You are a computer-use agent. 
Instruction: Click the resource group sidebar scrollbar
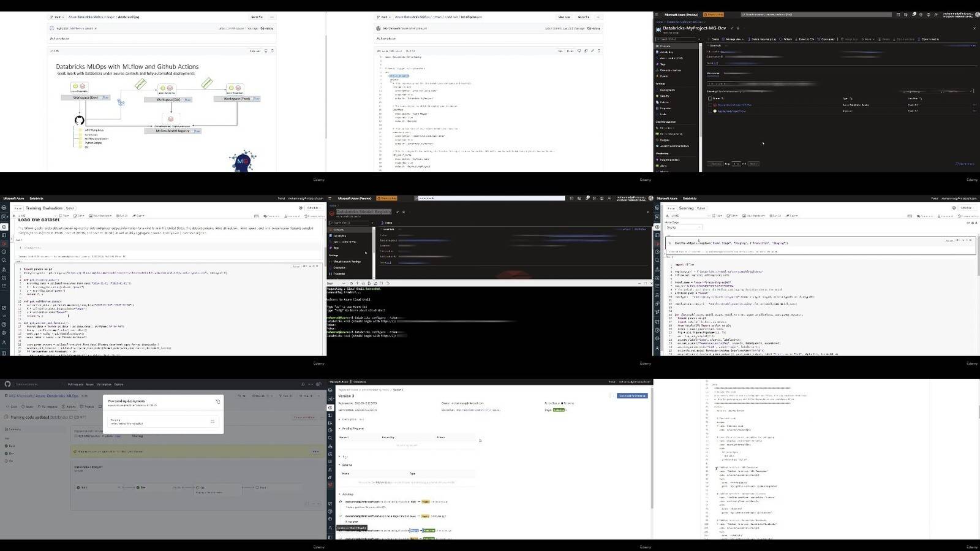pyautogui.click(x=700, y=92)
